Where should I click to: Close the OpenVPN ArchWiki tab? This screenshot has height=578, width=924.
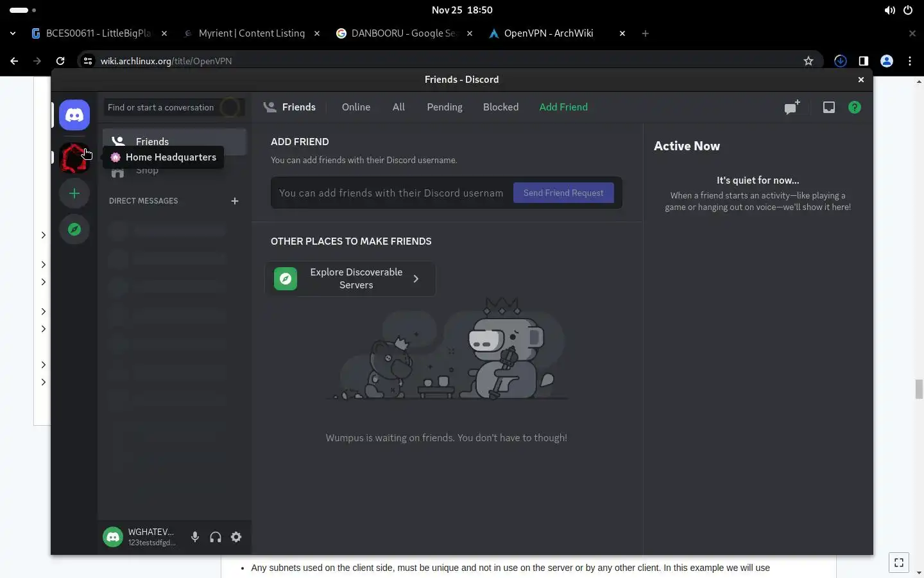[x=622, y=33]
